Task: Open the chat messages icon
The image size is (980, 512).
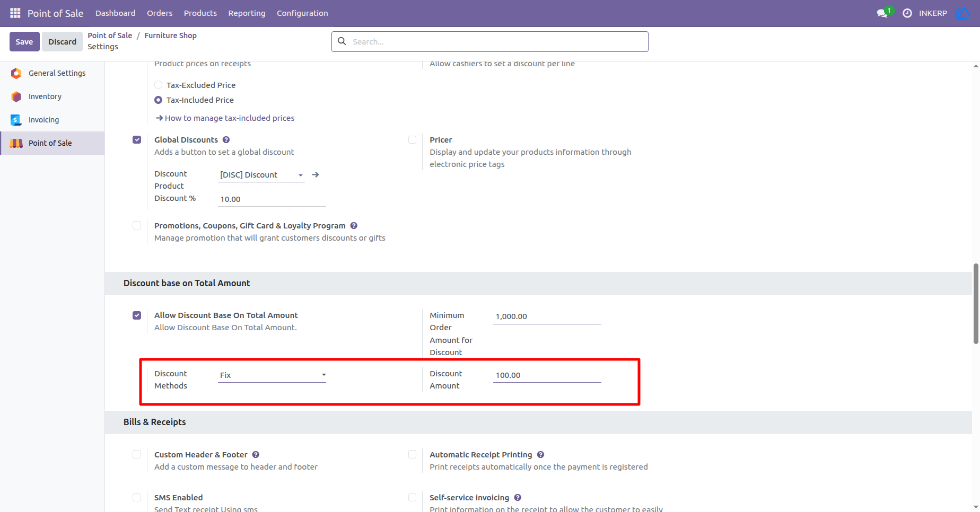Action: [882, 13]
